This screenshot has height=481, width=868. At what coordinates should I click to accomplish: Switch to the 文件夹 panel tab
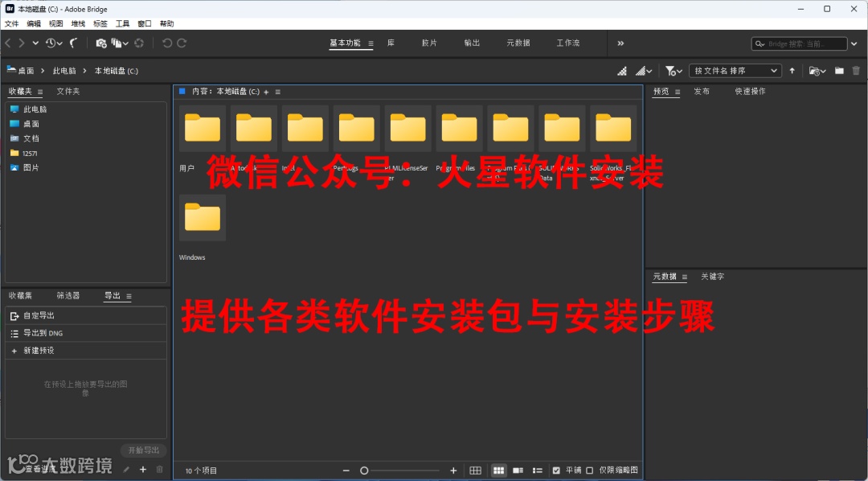(68, 92)
